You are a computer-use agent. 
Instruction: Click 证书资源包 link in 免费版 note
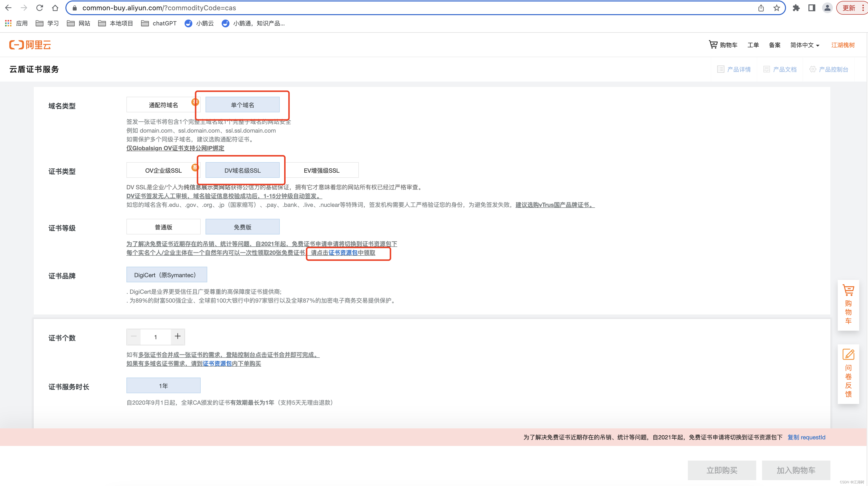[x=343, y=253]
